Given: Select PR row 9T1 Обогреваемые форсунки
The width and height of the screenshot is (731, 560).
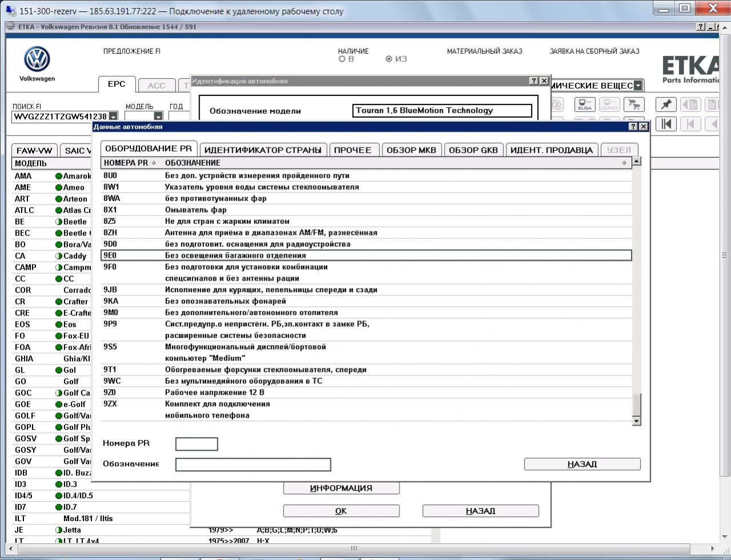Looking at the screenshot, I should (x=366, y=370).
